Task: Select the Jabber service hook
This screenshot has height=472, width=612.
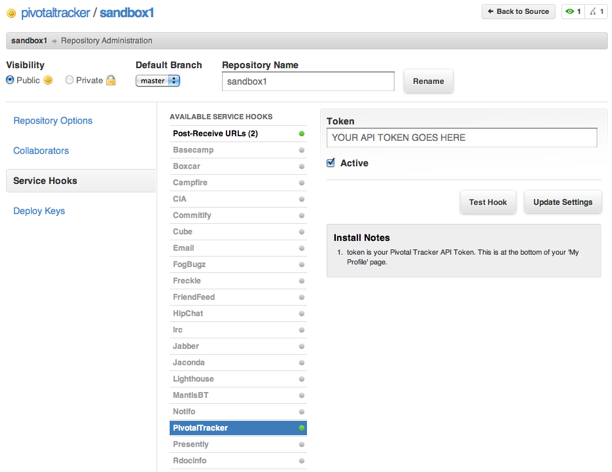Action: point(238,346)
